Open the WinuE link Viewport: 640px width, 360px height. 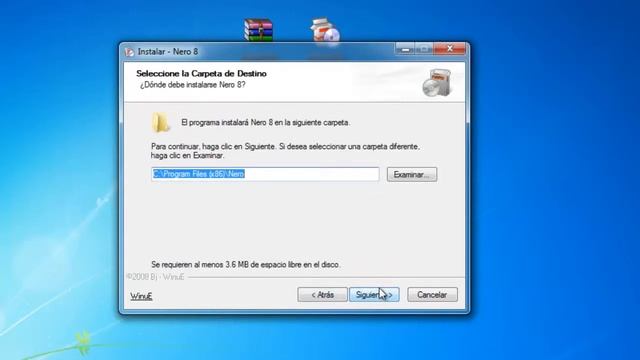pyautogui.click(x=141, y=296)
